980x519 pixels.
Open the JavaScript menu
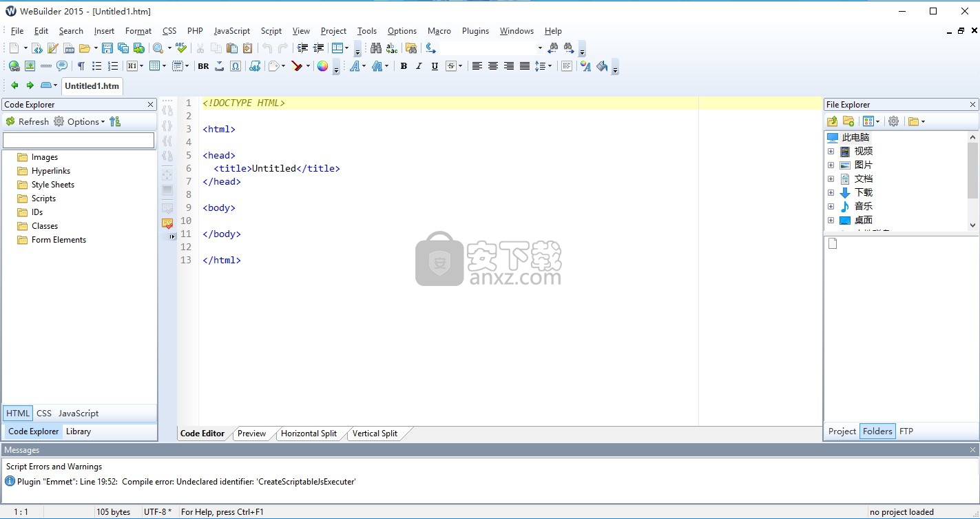click(x=232, y=31)
